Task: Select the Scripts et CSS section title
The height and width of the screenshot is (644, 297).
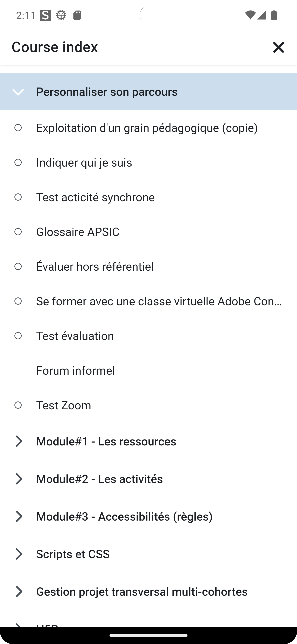Action: [x=73, y=554]
